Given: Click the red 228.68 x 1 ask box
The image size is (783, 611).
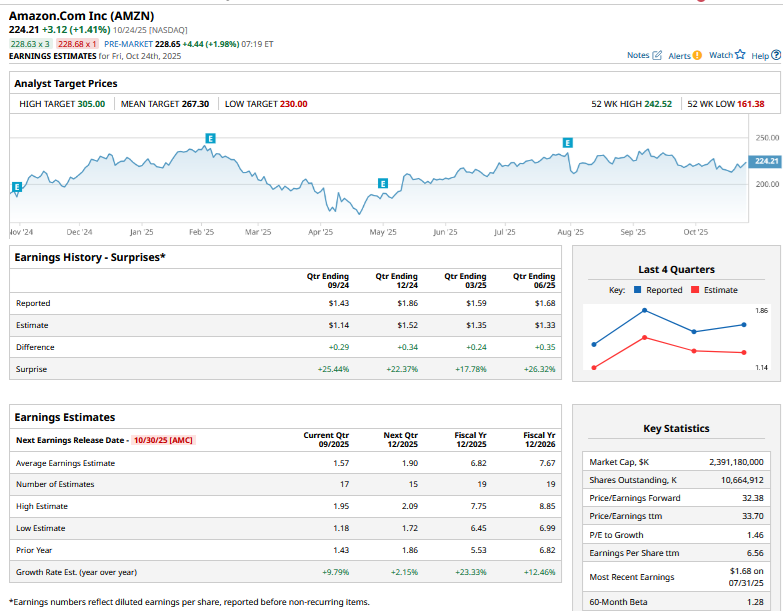Looking at the screenshot, I should tap(77, 44).
